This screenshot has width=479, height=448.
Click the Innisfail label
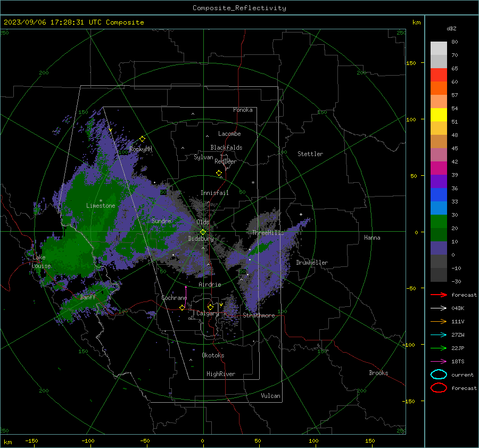point(214,193)
